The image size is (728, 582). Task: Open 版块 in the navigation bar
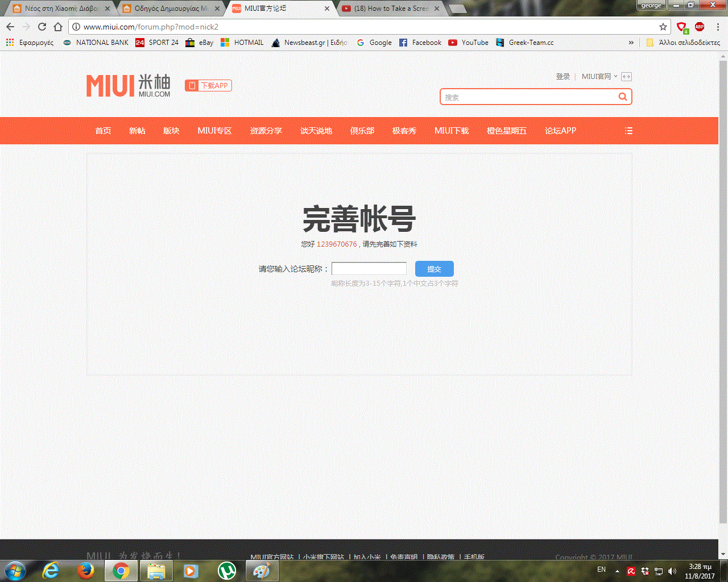pos(171,131)
